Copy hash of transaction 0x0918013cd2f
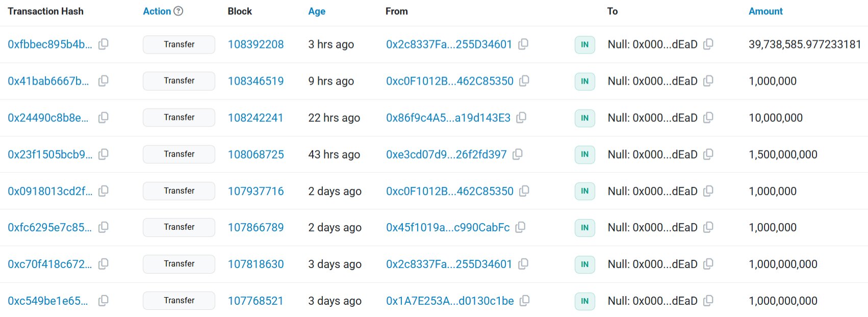The width and height of the screenshot is (868, 317). 103,191
